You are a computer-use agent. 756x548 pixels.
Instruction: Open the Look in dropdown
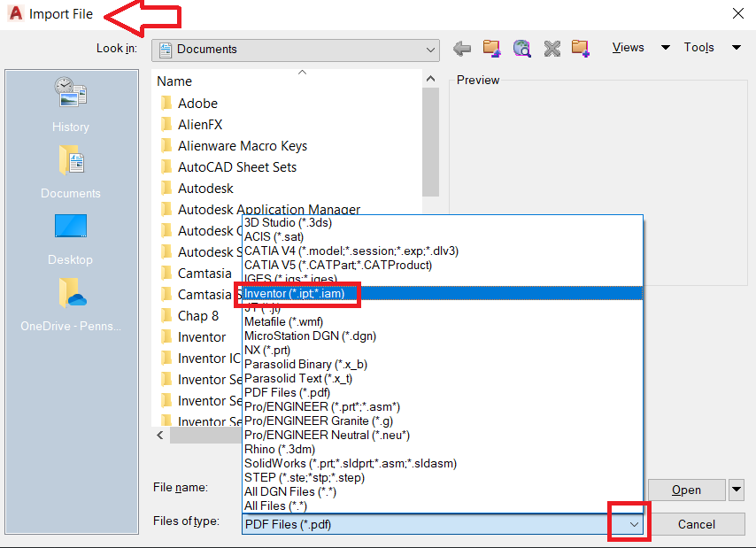pos(429,50)
